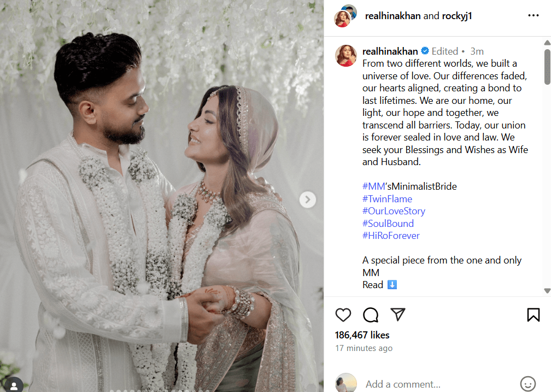View the list of 186,467 likes
This screenshot has width=551, height=392.
coord(362,335)
